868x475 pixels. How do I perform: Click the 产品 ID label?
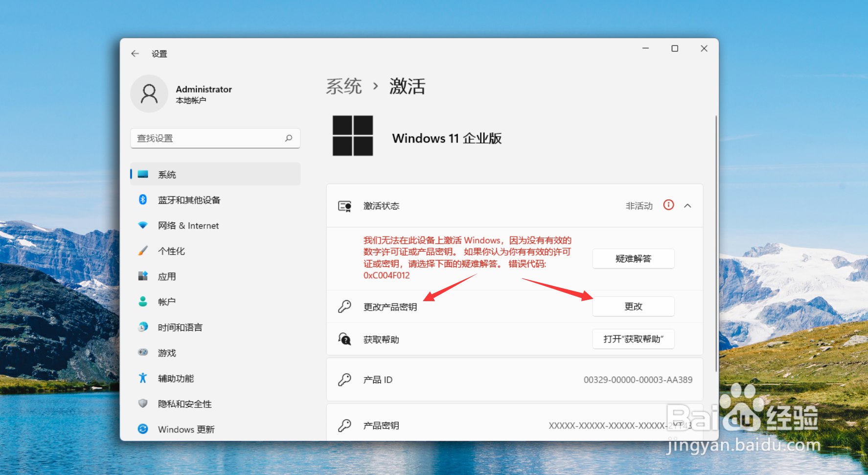pos(378,380)
